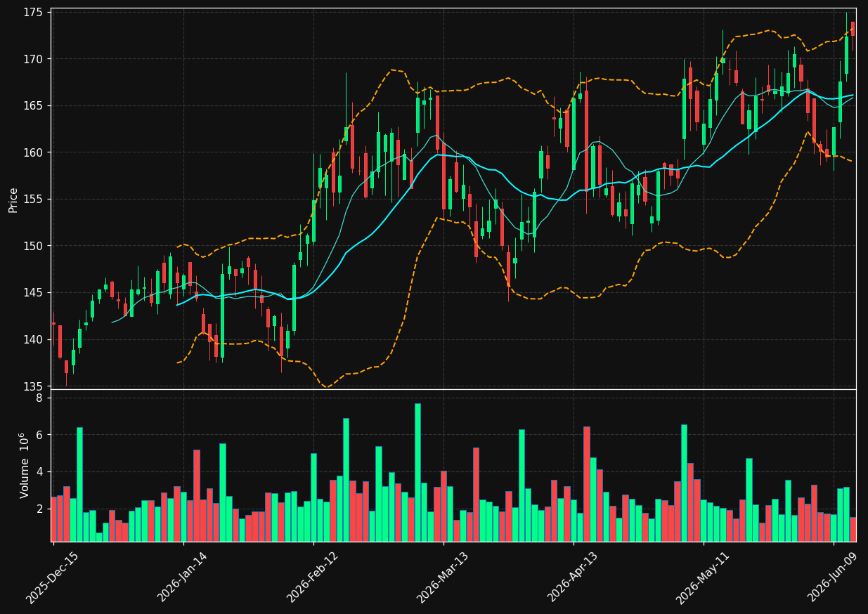The width and height of the screenshot is (868, 614).
Task: Click the 2026-Mar-13 date label
Action: (443, 577)
